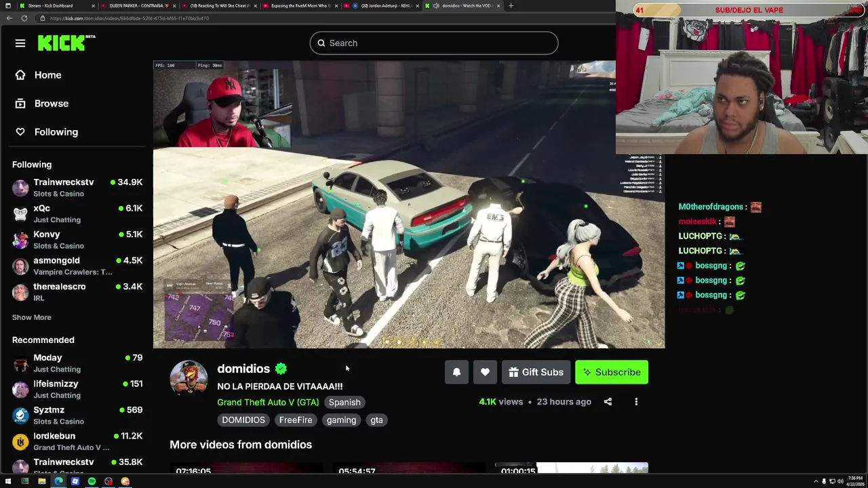Click the green Subscribe button
This screenshot has height=488, width=868.
tap(612, 372)
